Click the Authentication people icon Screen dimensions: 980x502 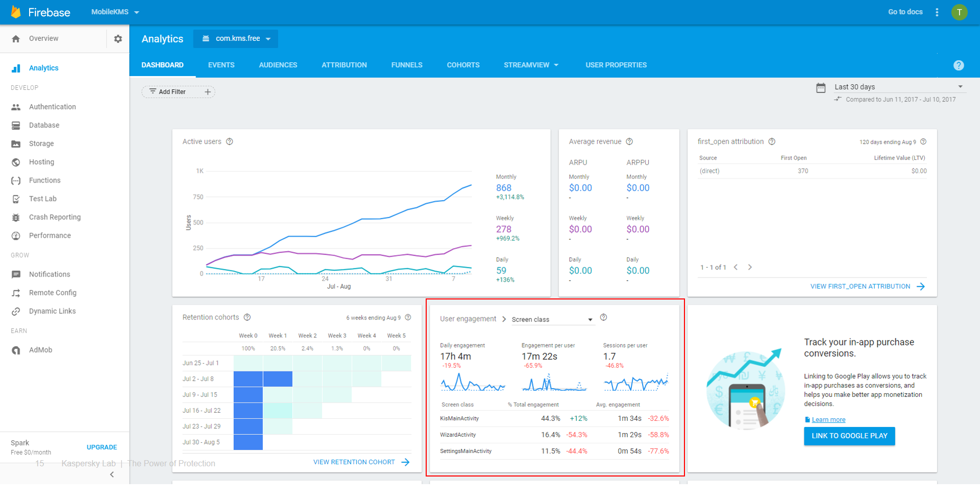coord(16,107)
